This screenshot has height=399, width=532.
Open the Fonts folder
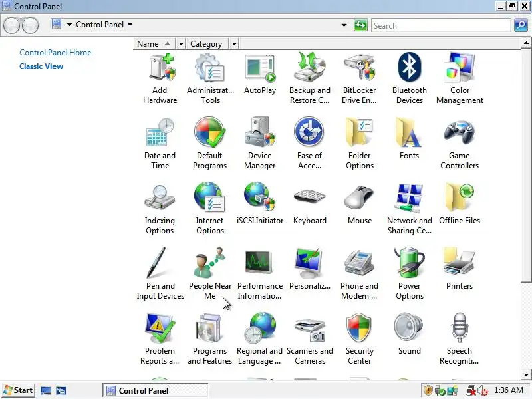[x=409, y=139]
